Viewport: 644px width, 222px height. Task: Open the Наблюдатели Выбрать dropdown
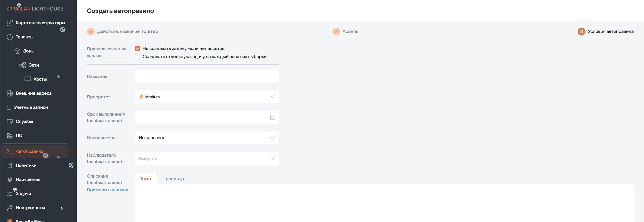click(x=206, y=158)
